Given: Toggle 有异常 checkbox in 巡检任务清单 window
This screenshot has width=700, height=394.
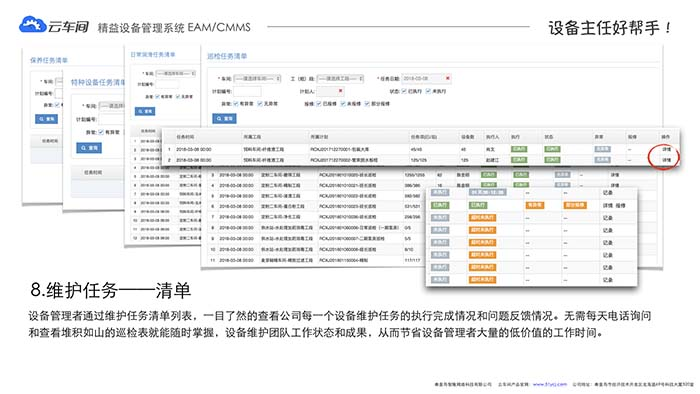Looking at the screenshot, I should coord(236,104).
